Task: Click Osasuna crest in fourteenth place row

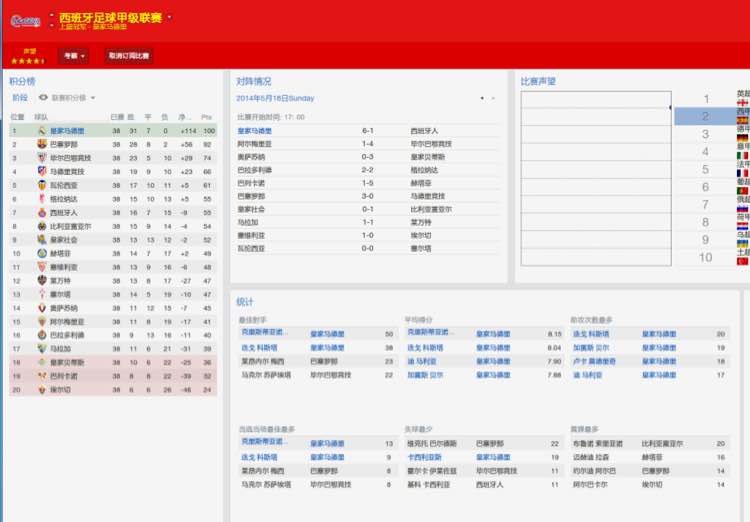Action: 42,308
